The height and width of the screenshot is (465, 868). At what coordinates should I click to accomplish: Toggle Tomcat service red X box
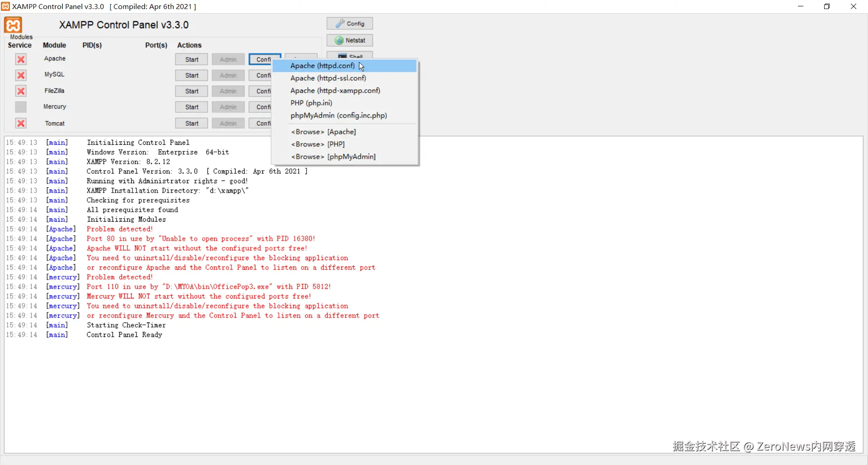point(21,123)
